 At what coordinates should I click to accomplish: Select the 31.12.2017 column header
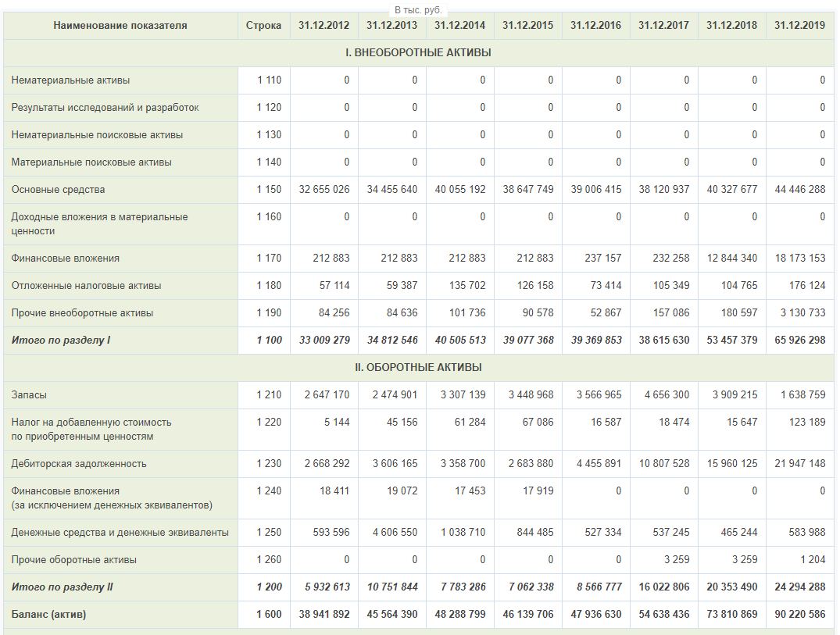click(x=663, y=25)
